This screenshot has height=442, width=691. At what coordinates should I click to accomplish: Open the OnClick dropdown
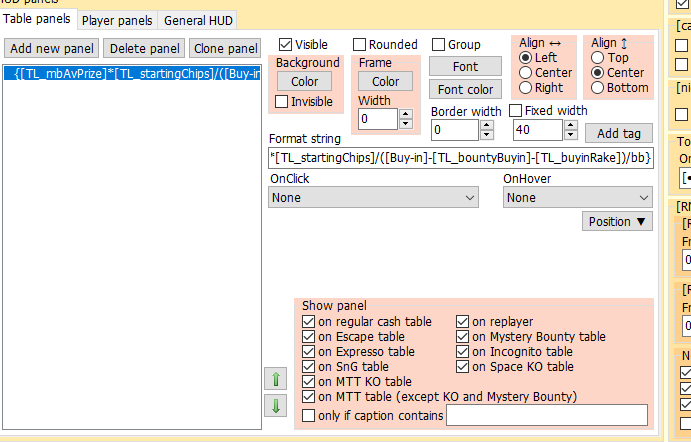point(373,197)
